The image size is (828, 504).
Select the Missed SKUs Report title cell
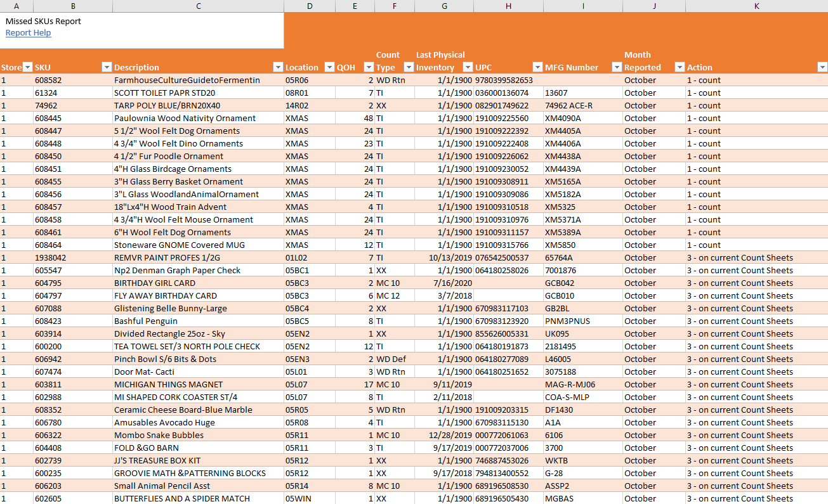point(43,21)
